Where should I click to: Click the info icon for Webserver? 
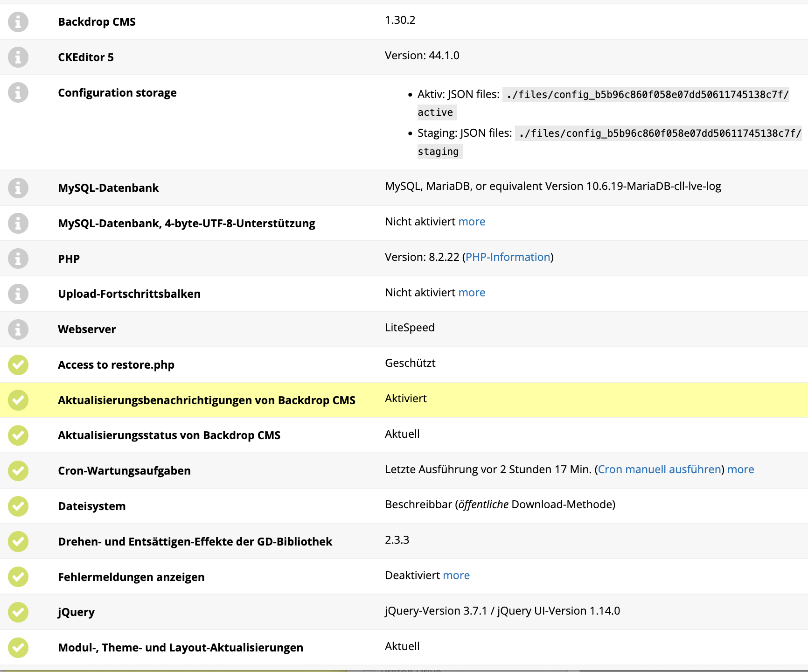pyautogui.click(x=18, y=329)
